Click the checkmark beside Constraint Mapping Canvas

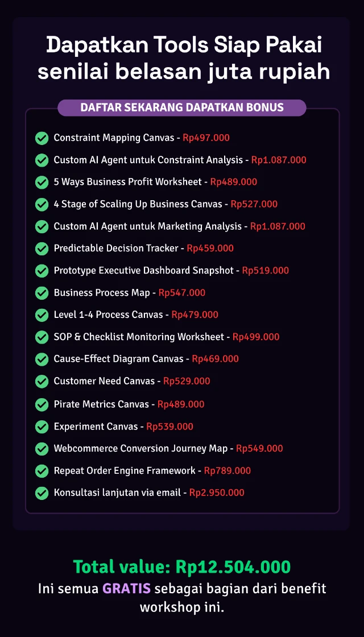42,138
